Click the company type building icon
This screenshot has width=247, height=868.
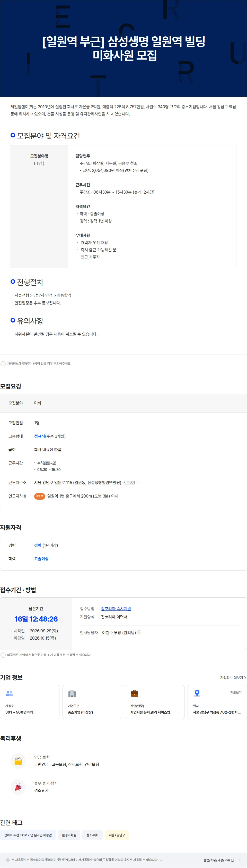[72, 693]
